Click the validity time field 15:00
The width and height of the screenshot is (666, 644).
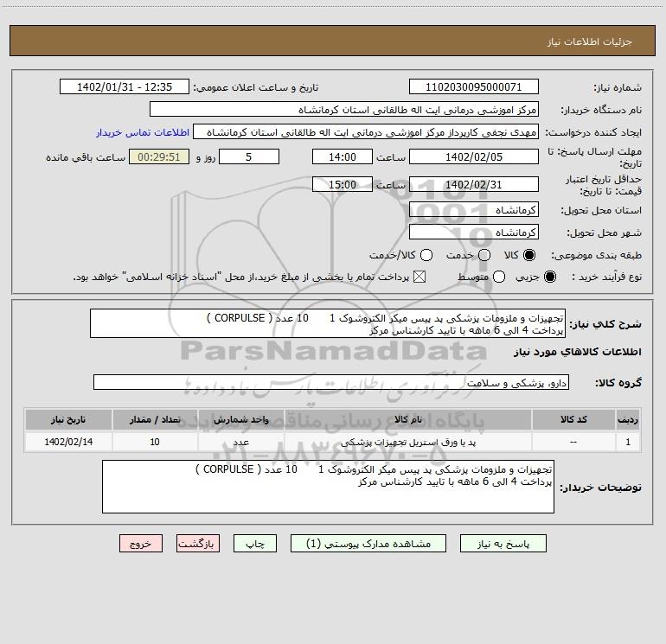pyautogui.click(x=343, y=184)
